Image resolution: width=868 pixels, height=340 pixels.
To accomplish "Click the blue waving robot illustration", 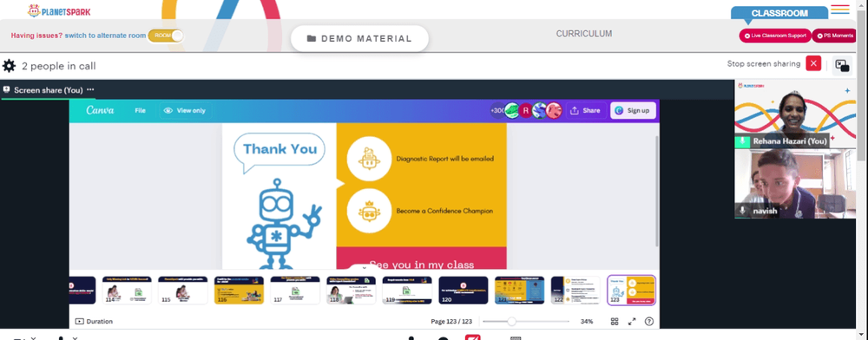I will point(284,224).
